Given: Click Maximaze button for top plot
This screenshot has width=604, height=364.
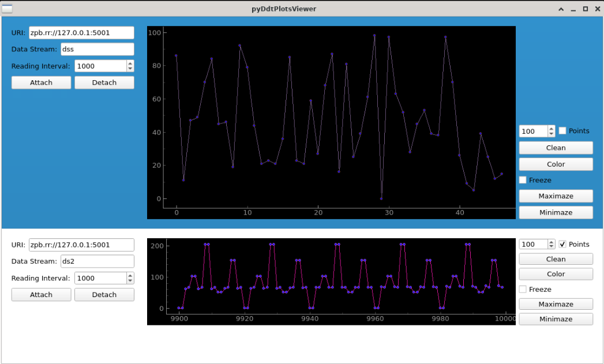Looking at the screenshot, I should 556,196.
